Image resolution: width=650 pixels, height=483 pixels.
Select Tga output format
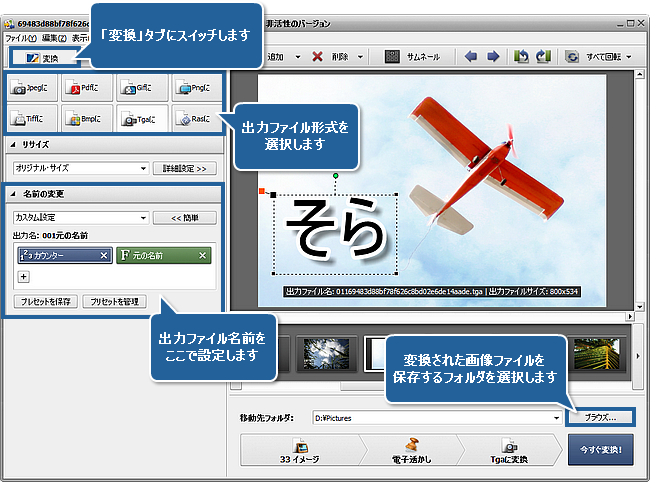142,119
